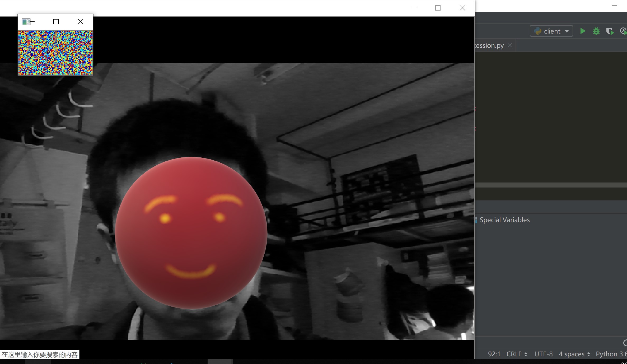The height and width of the screenshot is (364, 627).
Task: Click the 92:1 cursor position indicator
Action: click(494, 354)
